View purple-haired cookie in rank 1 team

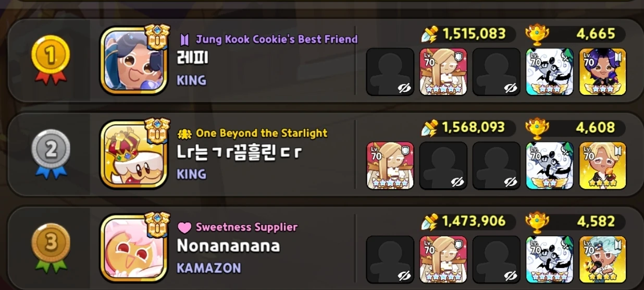coord(603,72)
